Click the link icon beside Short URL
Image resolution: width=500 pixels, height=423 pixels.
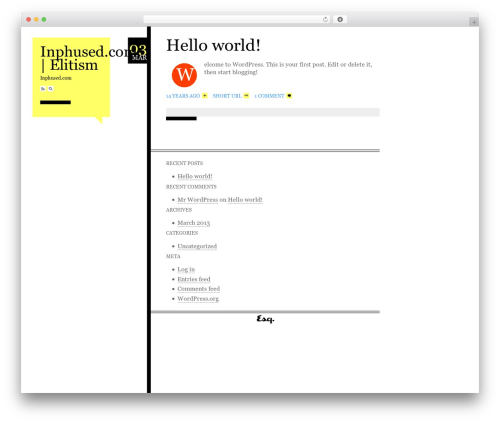click(x=246, y=96)
